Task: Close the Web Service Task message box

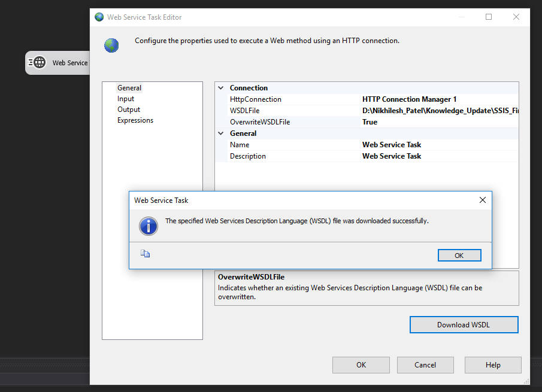Action: (x=482, y=200)
